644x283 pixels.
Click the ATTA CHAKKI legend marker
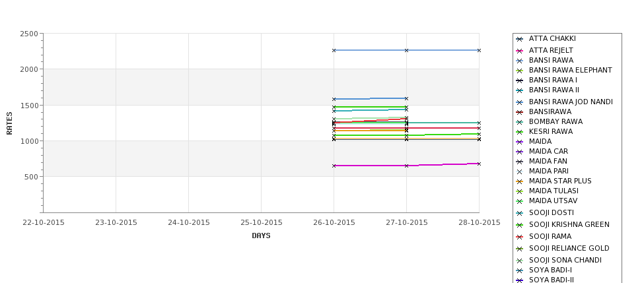(x=519, y=39)
